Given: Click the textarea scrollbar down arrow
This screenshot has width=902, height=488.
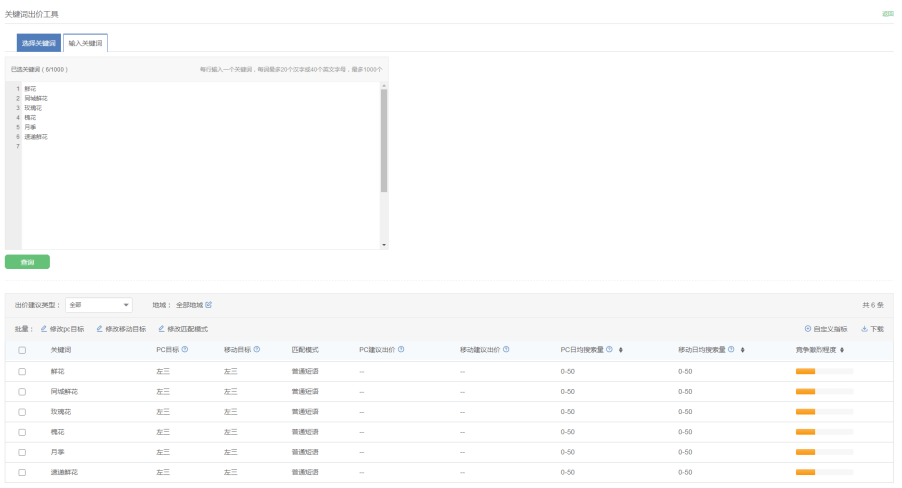Looking at the screenshot, I should coord(384,244).
